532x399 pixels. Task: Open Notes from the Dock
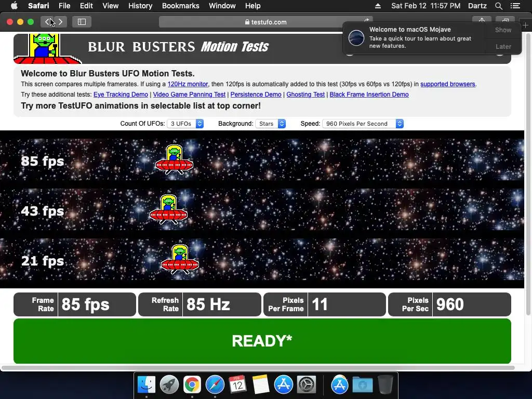261,385
